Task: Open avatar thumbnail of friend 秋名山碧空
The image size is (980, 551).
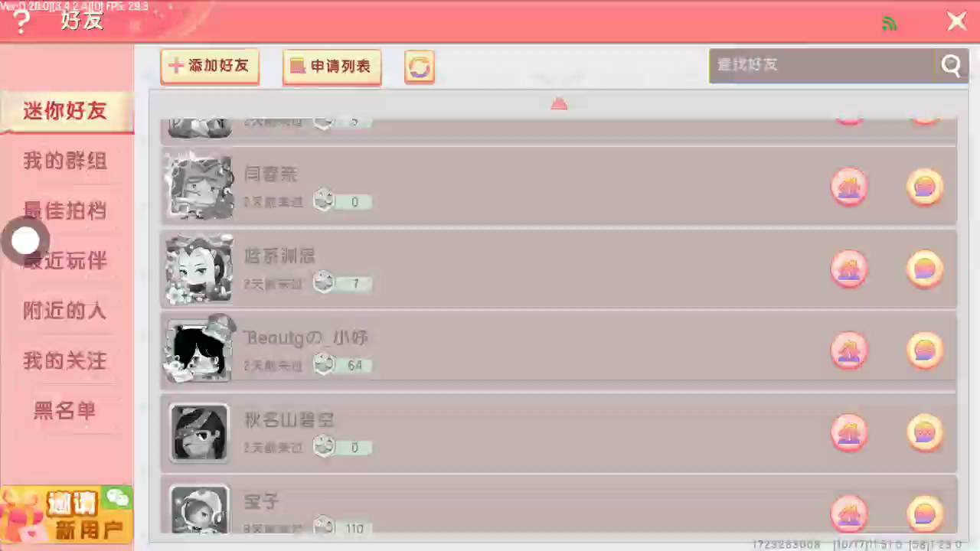Action: point(199,433)
